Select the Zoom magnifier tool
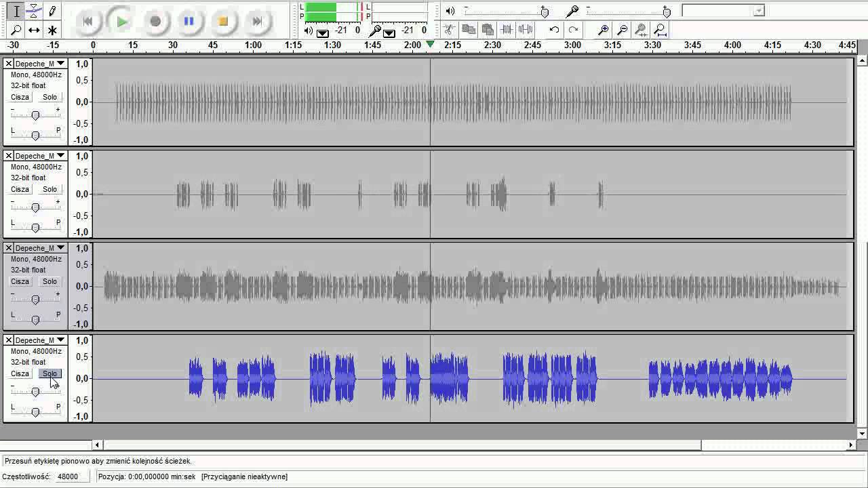 [x=16, y=30]
